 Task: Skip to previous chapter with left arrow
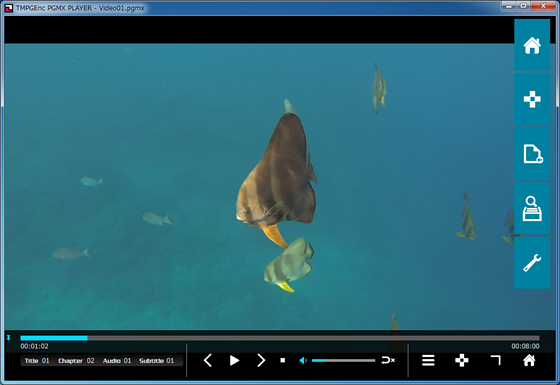(x=208, y=360)
